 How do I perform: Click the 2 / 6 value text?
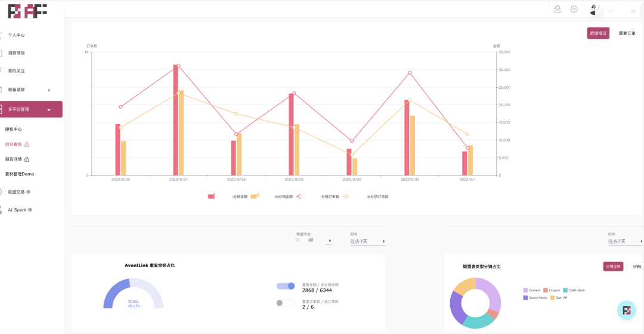point(308,307)
